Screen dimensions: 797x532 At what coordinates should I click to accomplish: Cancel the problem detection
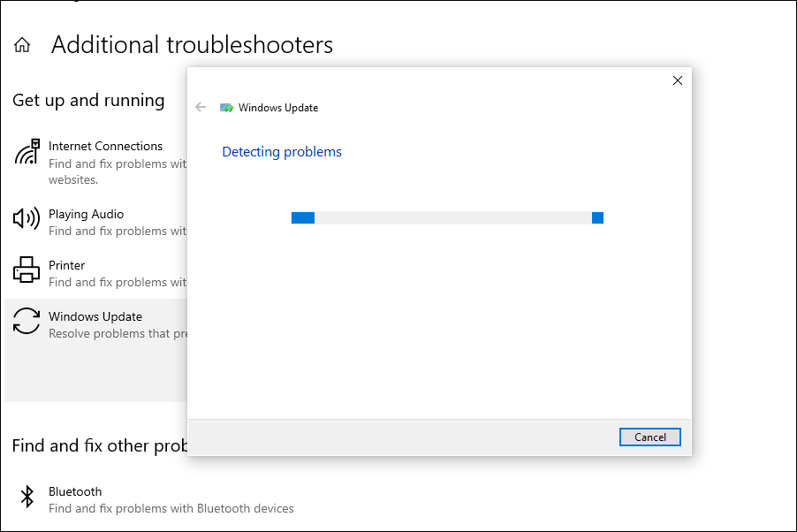pos(649,437)
